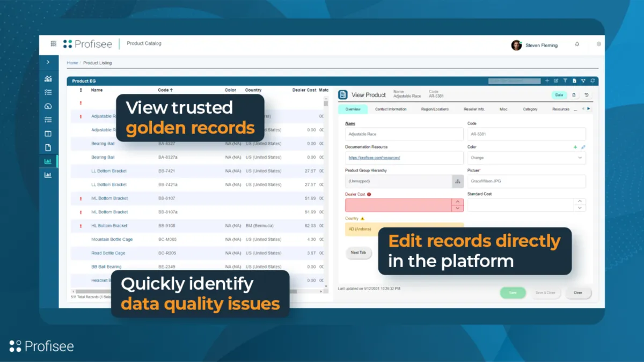
Task: Switch to the Overview tab
Action: tap(353, 109)
